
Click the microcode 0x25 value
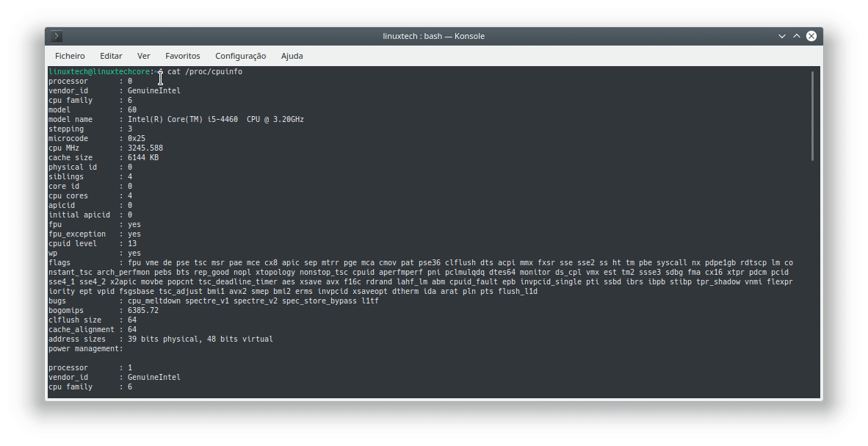(x=136, y=139)
